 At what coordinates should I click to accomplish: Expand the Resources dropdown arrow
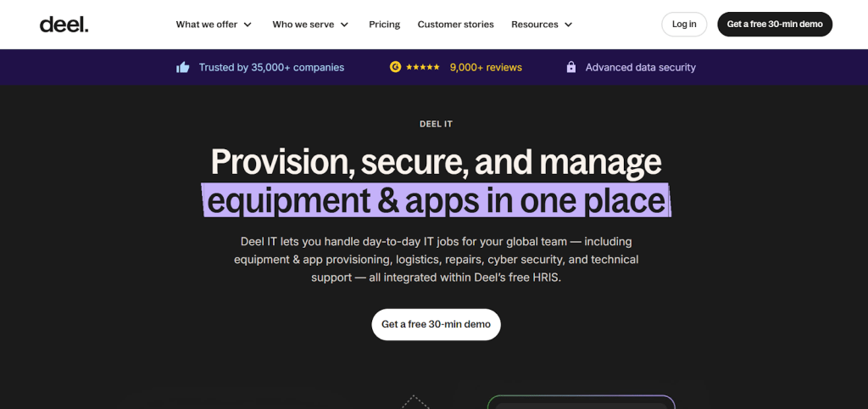[x=568, y=25]
